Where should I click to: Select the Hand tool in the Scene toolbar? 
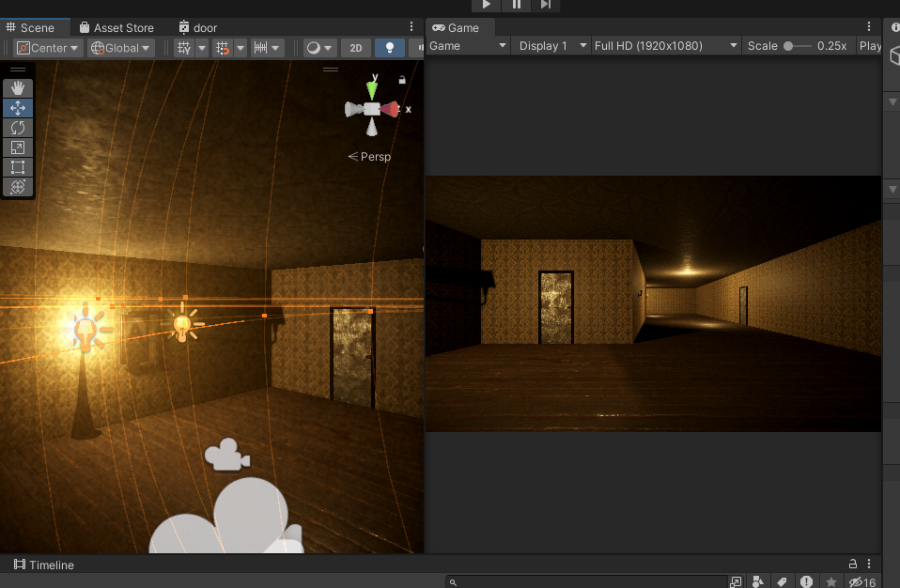tap(18, 87)
